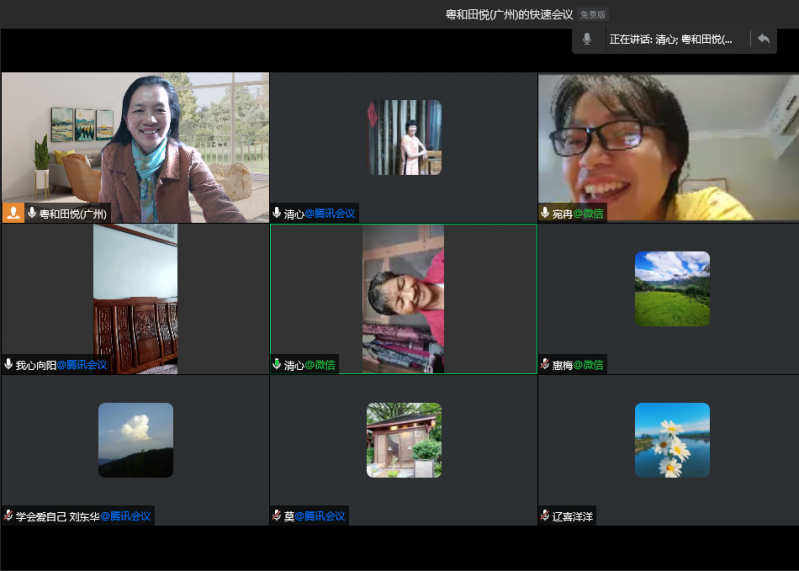Click the mic icon beside 清心@腾讯会议
Image resolution: width=799 pixels, height=571 pixels.
[x=277, y=213]
